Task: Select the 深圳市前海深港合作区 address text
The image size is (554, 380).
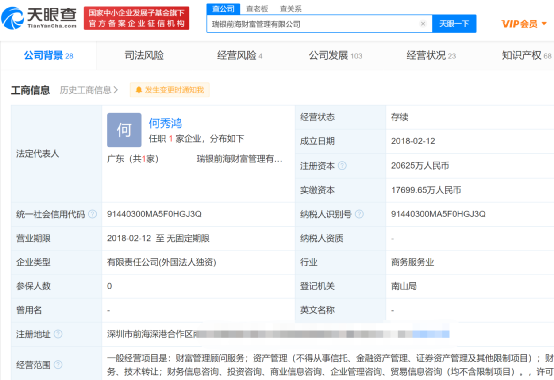Action: click(151, 334)
